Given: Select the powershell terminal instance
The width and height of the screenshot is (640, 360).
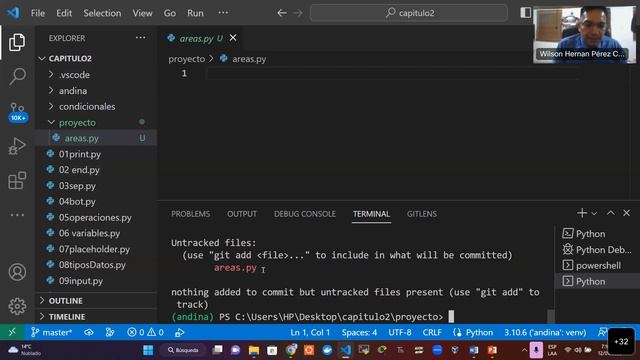Looking at the screenshot, I should click(597, 266).
